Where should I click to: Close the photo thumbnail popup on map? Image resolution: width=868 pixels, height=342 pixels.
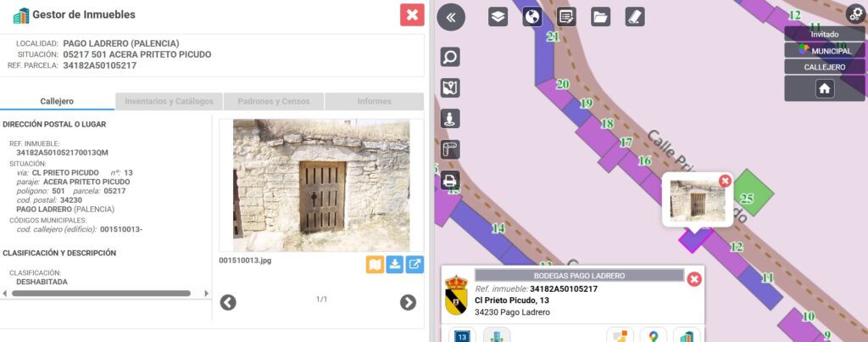725,180
